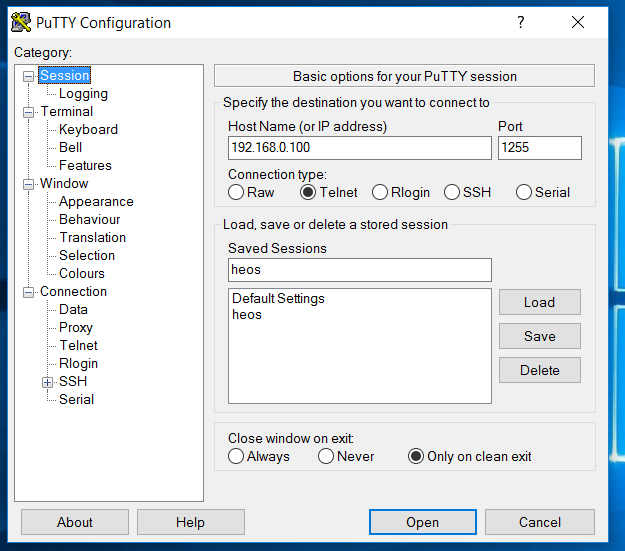625x551 pixels.
Task: Click the title bar help question mark
Action: [x=520, y=22]
